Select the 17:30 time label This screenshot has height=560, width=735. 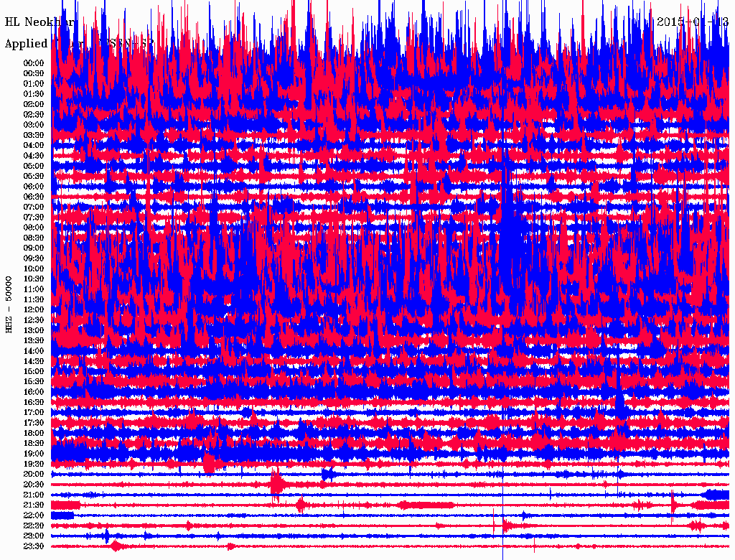click(x=34, y=423)
